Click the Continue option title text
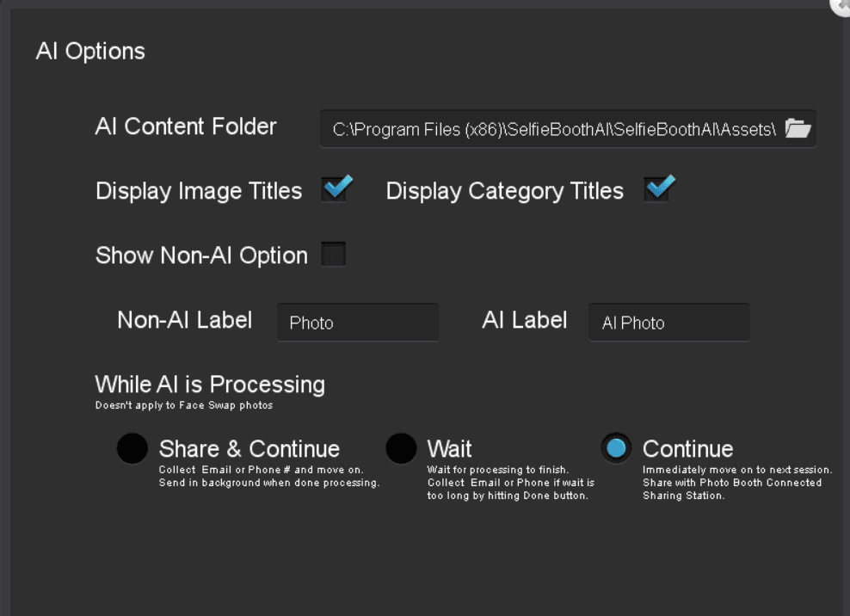 (688, 449)
